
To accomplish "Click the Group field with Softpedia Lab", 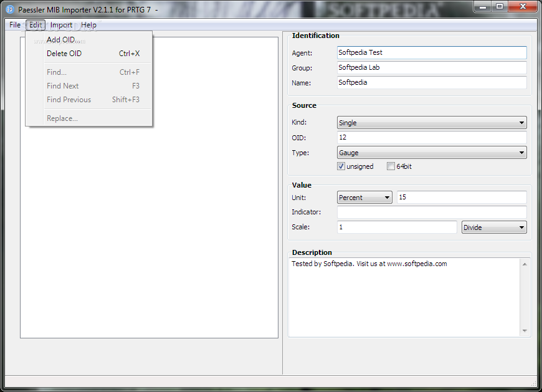I will click(432, 67).
